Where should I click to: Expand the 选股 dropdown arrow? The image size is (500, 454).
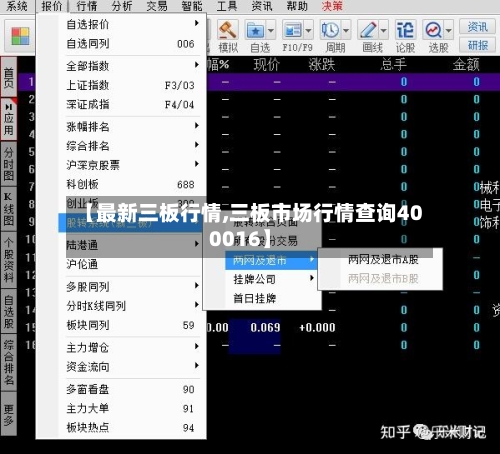[x=449, y=31]
